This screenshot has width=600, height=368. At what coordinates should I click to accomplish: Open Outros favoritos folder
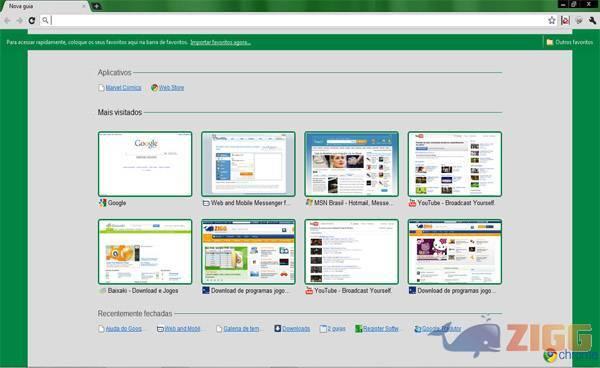point(569,42)
